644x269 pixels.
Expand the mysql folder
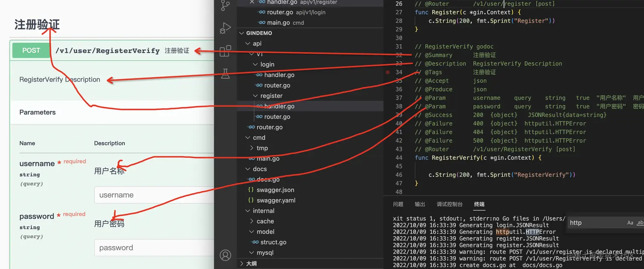pos(252,252)
